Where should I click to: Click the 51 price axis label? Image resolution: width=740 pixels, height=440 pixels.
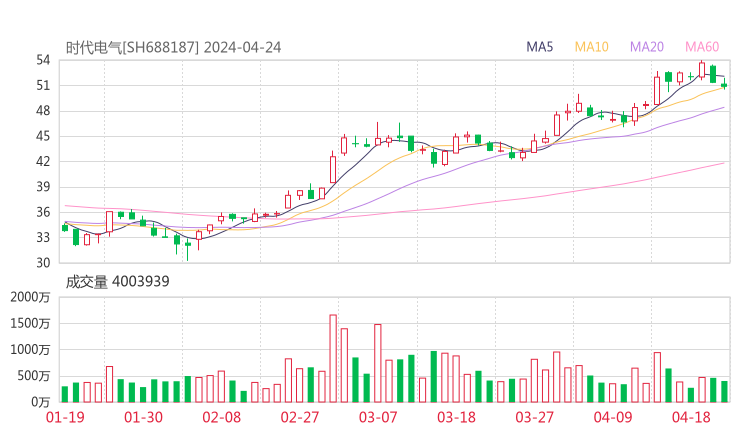pyautogui.click(x=43, y=85)
